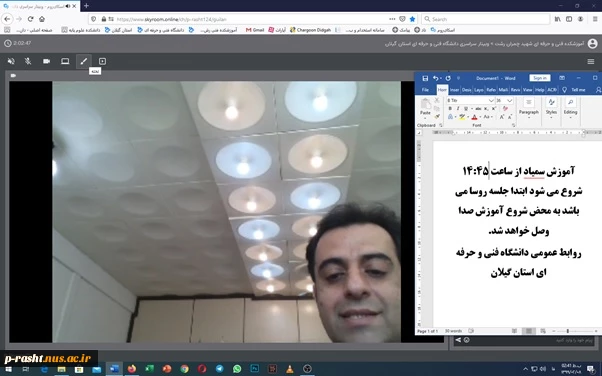Switch to the View tab in Word
Screen dimensions: 602x376
(x=528, y=90)
